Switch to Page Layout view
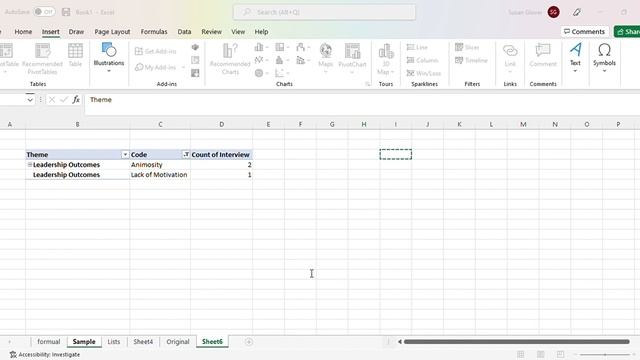This screenshot has height=360, width=640. [x=540, y=355]
